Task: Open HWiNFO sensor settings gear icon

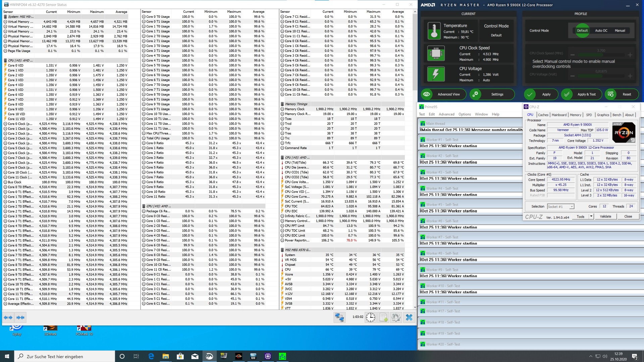Action: click(x=396, y=317)
